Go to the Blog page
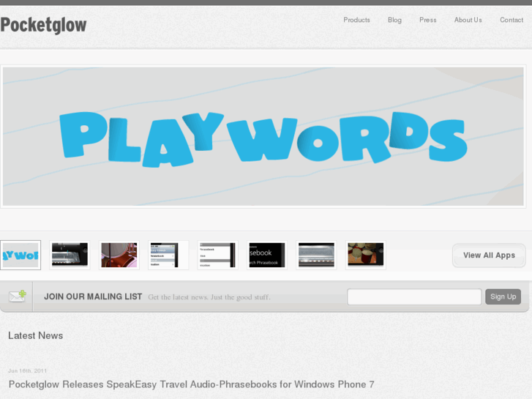The height and width of the screenshot is (399, 532). 394,20
